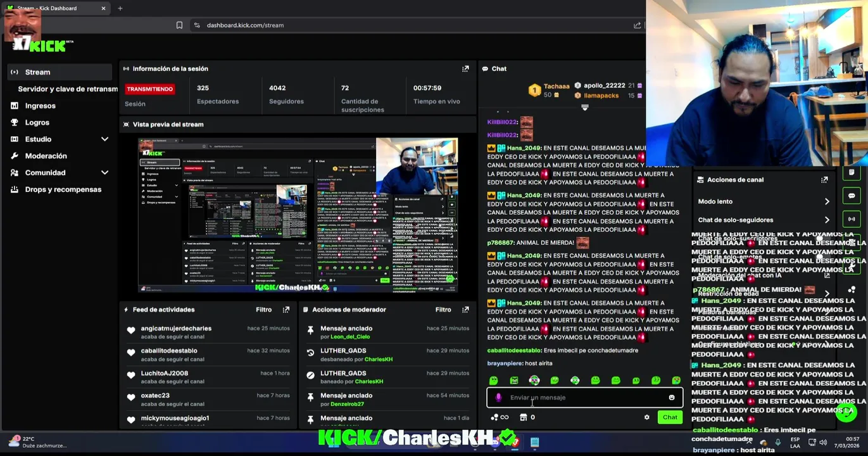Click the TRANSMITIENDO status badge
Image resolution: width=868 pixels, height=456 pixels.
click(149, 89)
